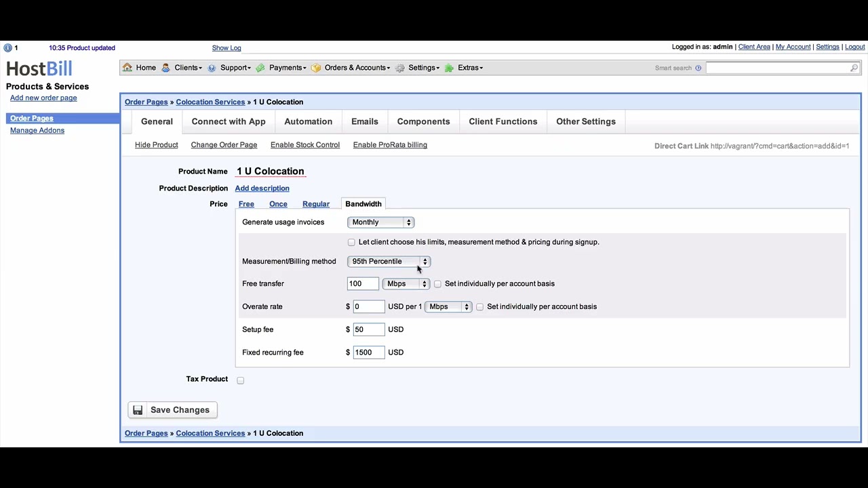Click top breadcrumb Colocation Services link
This screenshot has width=868, height=488.
pyautogui.click(x=210, y=102)
